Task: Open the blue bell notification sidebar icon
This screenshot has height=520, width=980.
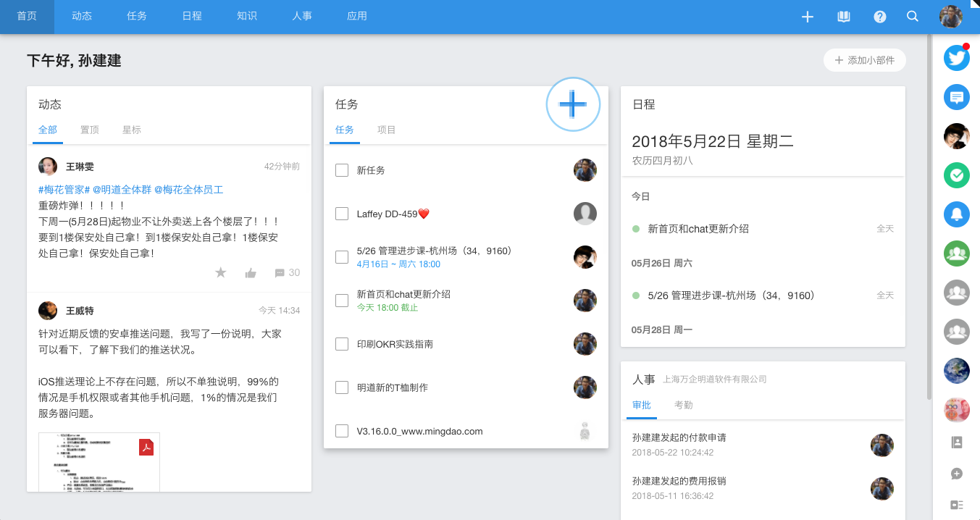Action: (957, 214)
